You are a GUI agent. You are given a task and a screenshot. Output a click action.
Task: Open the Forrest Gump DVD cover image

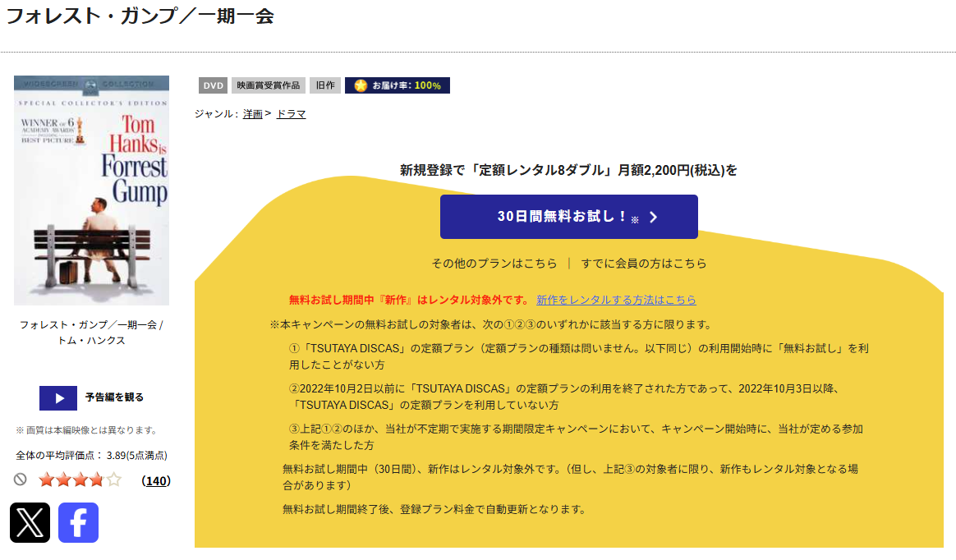pyautogui.click(x=91, y=190)
